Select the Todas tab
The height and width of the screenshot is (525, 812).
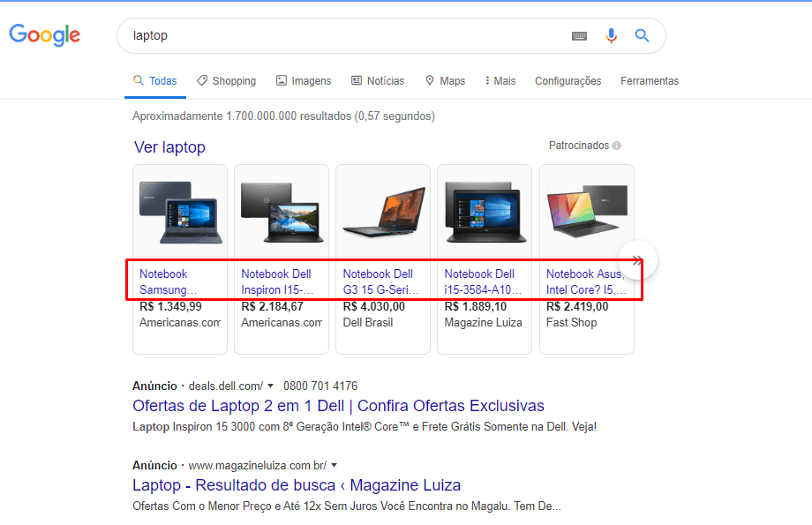154,81
